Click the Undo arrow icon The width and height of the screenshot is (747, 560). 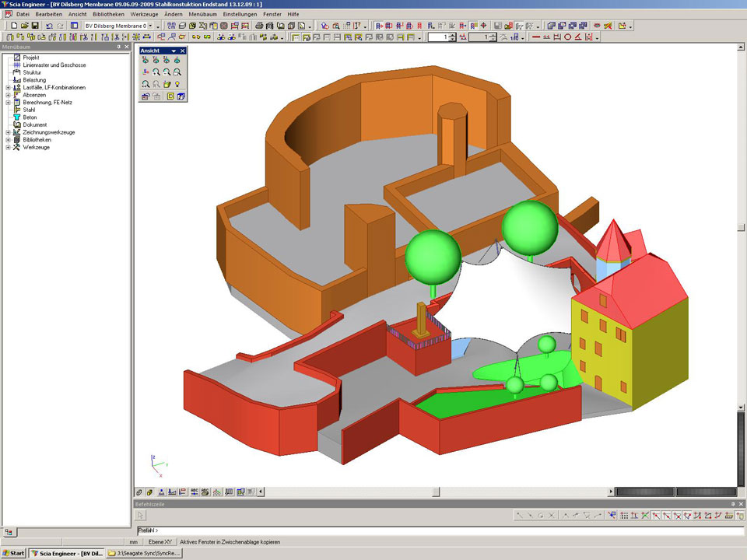click(x=49, y=26)
